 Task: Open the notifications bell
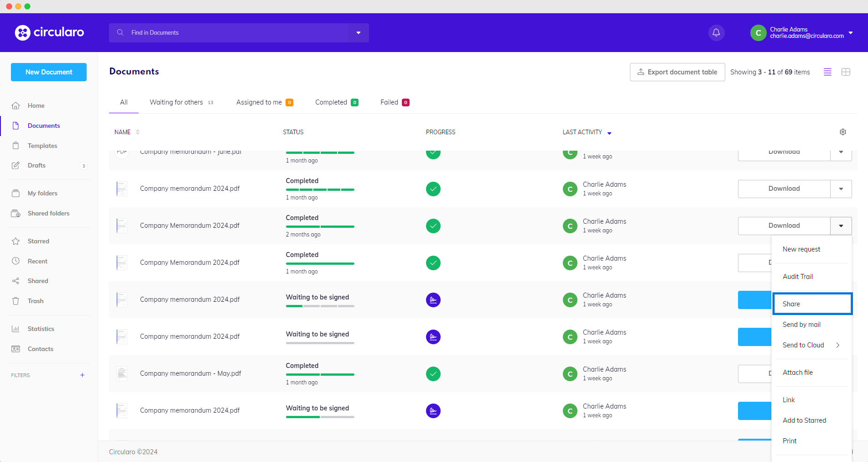(716, 32)
